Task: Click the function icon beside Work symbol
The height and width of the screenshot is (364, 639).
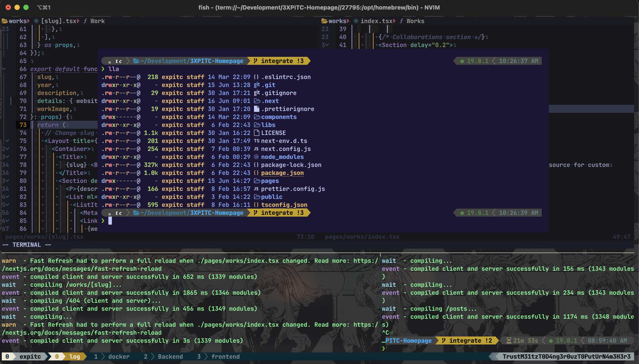Action: click(x=85, y=21)
